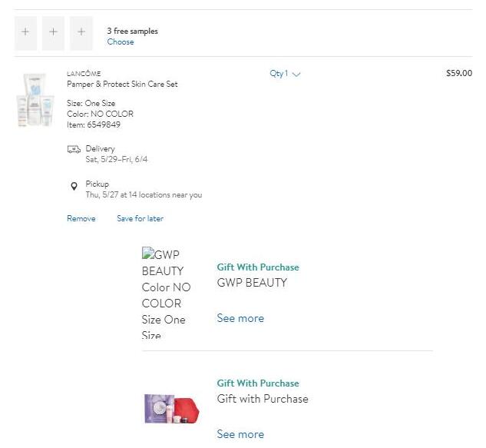Screen dimensions: 486x448
Task: See more about GWP BEAUTY gift
Action: tap(240, 318)
